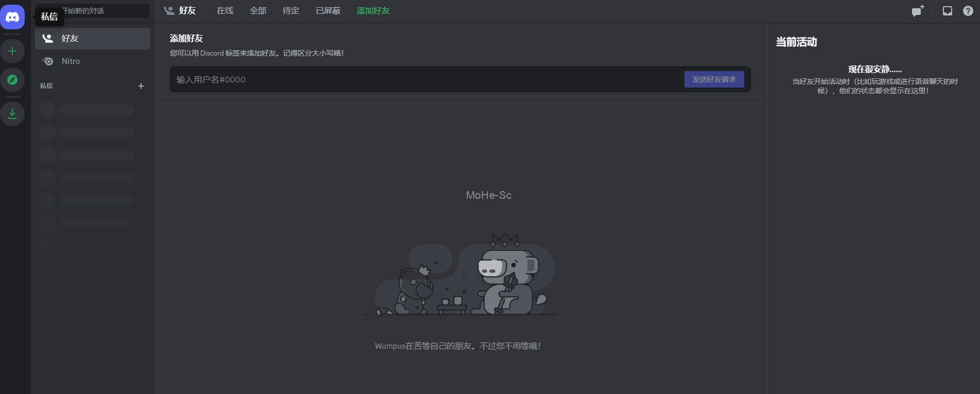Click the friends icon in the header
This screenshot has width=980, height=394.
pyautogui.click(x=169, y=11)
